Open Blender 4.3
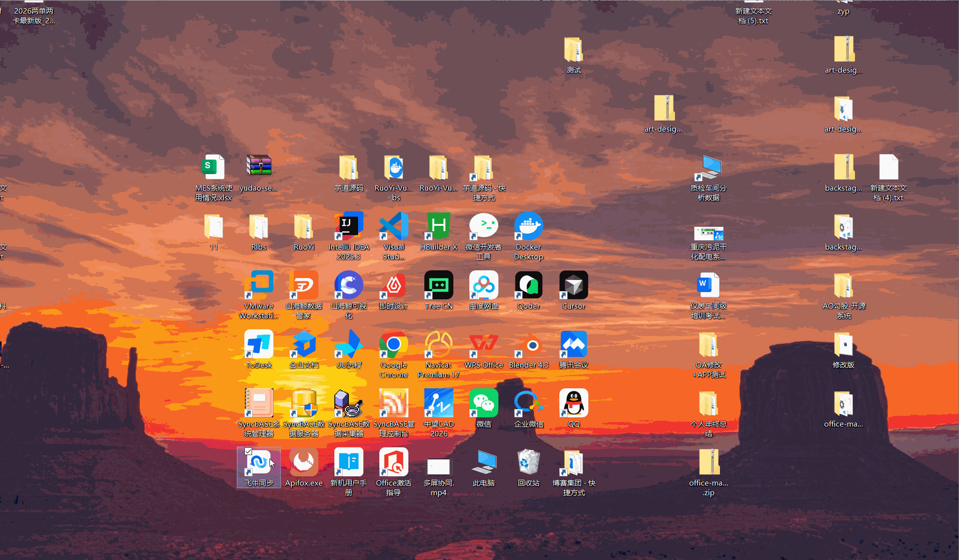The width and height of the screenshot is (959, 560). 528,344
